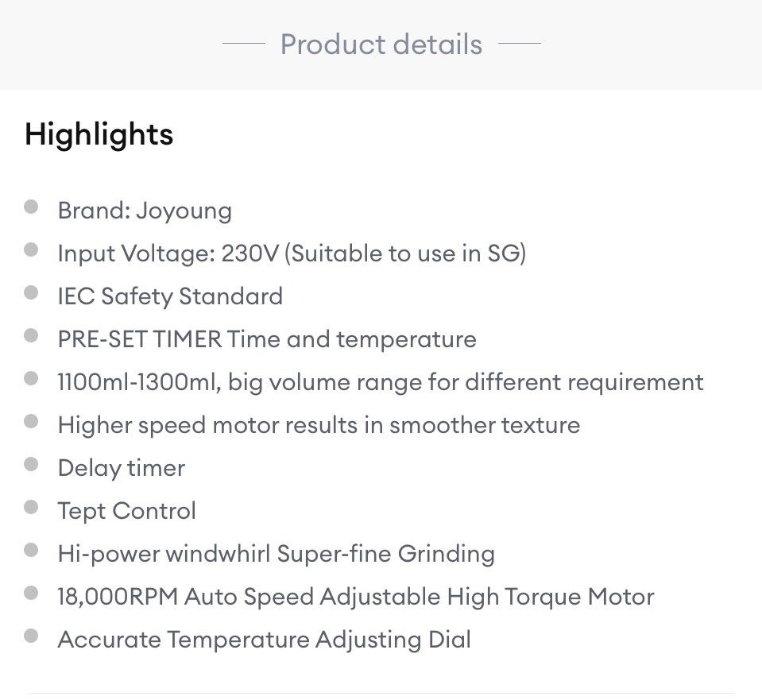The height and width of the screenshot is (700, 762).
Task: Click the Brand: Joyoung line
Action: 145,211
